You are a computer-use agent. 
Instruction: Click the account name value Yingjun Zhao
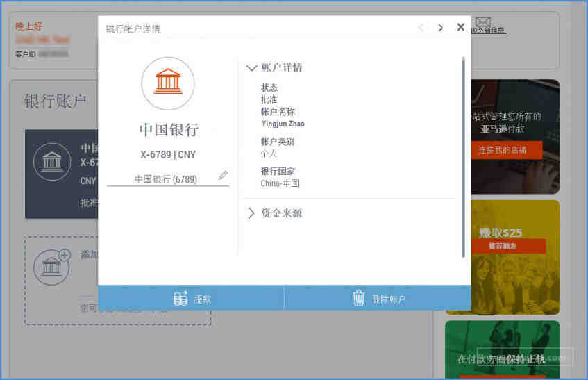283,124
